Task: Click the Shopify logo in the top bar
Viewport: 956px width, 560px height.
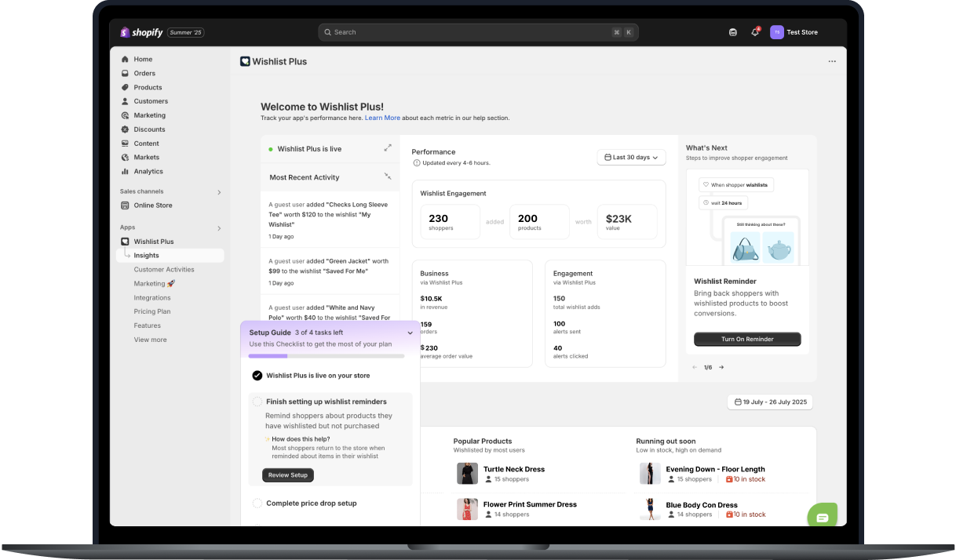Action: coord(141,32)
